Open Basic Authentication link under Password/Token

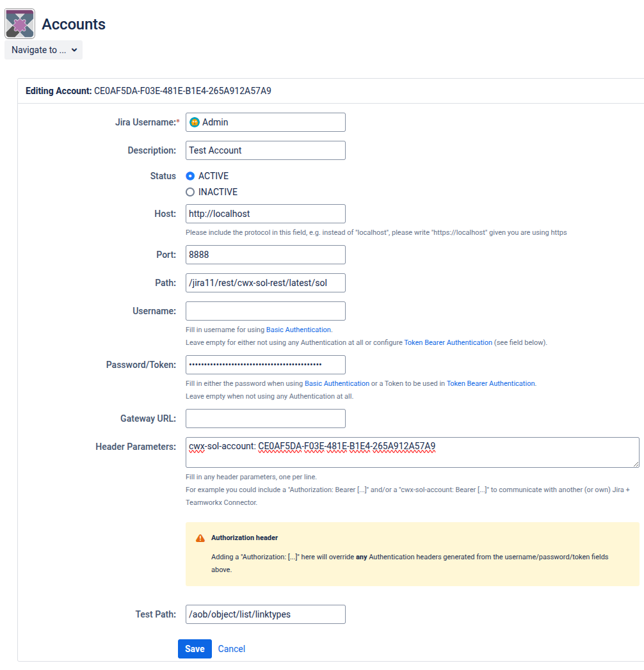click(x=337, y=383)
